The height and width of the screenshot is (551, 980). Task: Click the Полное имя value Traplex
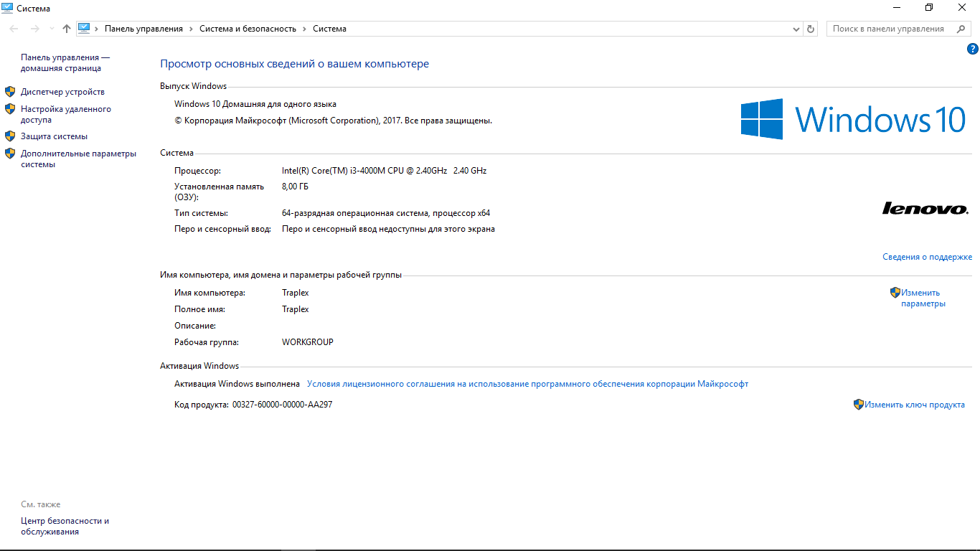click(296, 309)
